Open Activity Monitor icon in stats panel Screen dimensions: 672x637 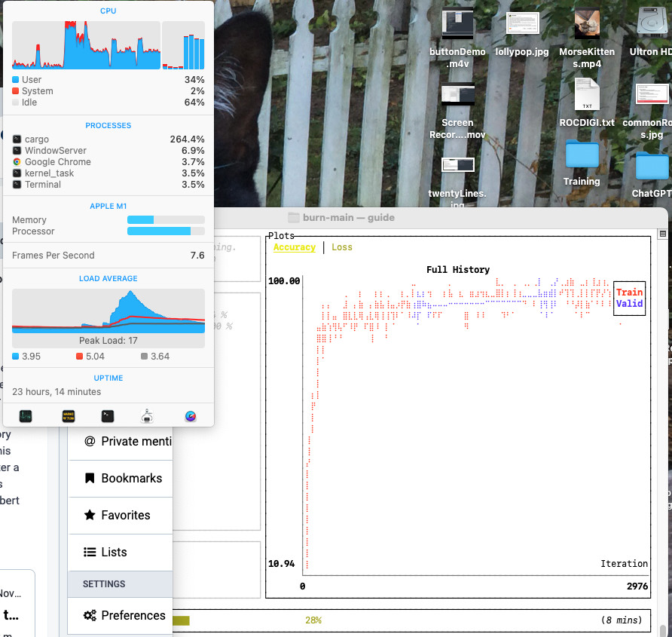pos(26,416)
